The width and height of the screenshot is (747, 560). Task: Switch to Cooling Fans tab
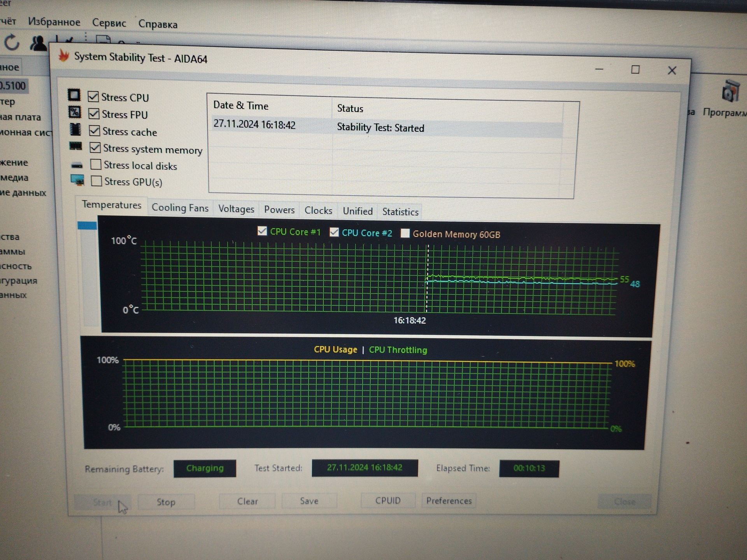(x=180, y=208)
